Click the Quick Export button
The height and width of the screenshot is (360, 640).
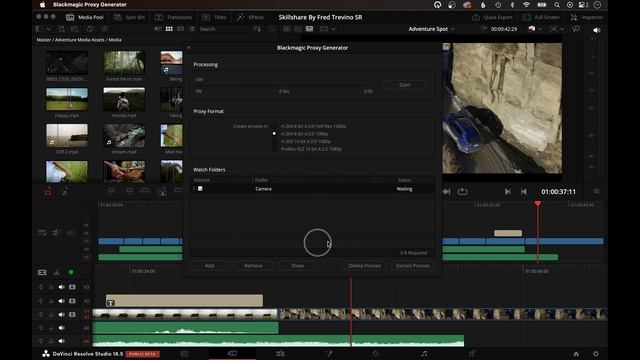point(492,17)
